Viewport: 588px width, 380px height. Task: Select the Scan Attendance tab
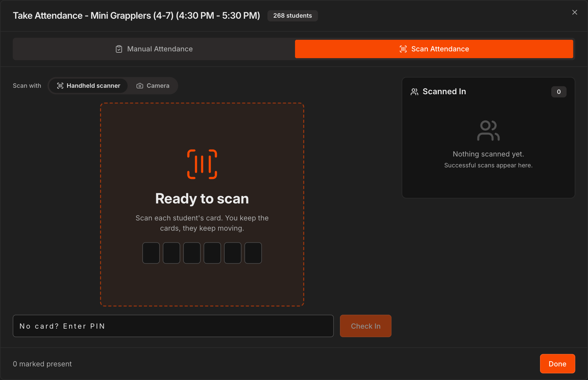click(434, 49)
